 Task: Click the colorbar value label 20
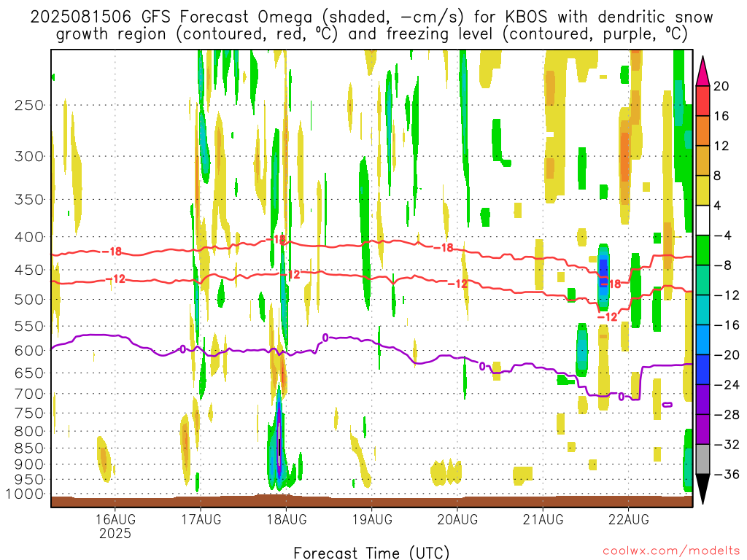point(721,86)
